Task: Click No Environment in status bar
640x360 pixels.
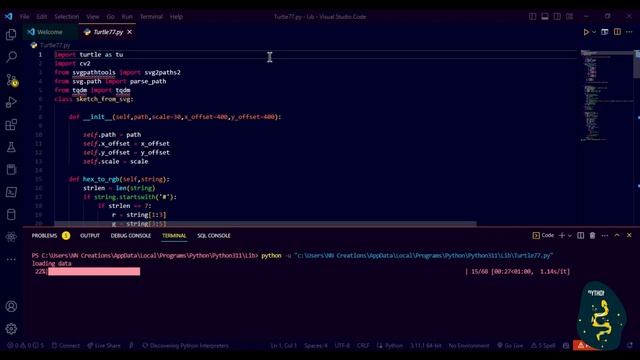Action: pos(469,346)
